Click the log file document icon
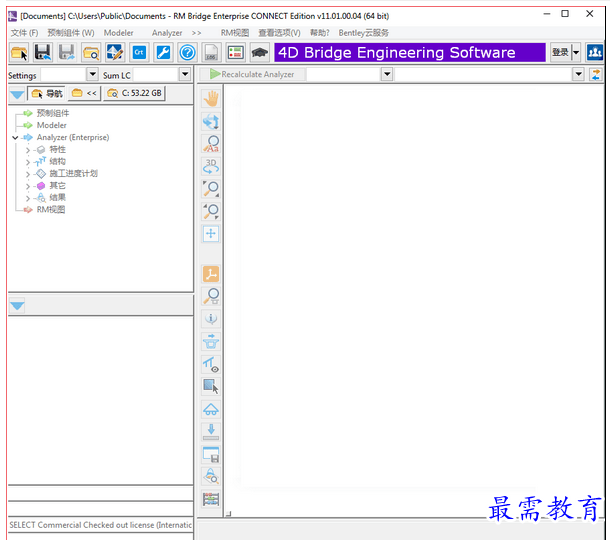Screen dimensions: 610x540 click(211, 53)
